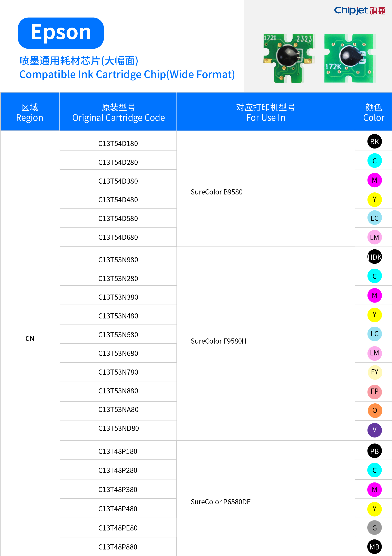Click the magenta M swatch beside C13T48P380
This screenshot has width=392, height=556.
(x=375, y=490)
